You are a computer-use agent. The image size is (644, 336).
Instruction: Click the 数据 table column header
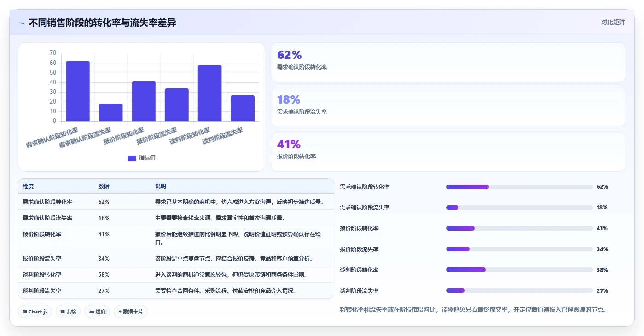[x=104, y=186]
